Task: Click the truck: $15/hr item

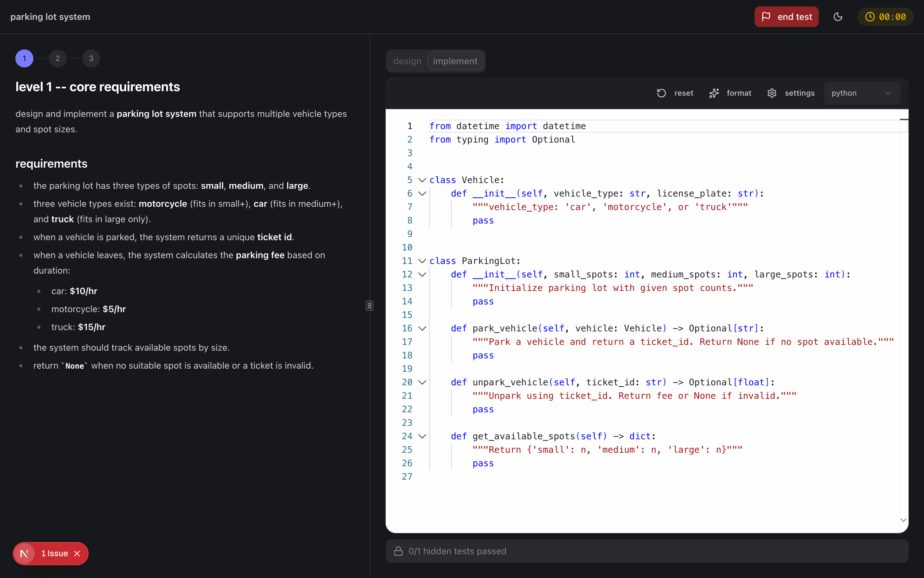Action: click(x=78, y=327)
